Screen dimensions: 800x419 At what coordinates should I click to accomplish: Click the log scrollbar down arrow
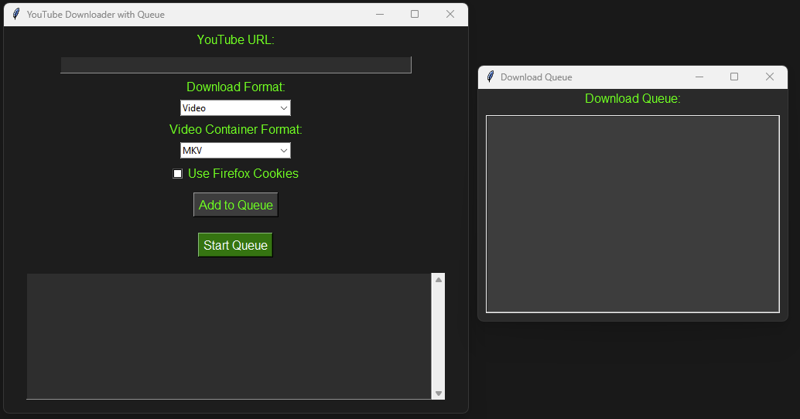[438, 393]
